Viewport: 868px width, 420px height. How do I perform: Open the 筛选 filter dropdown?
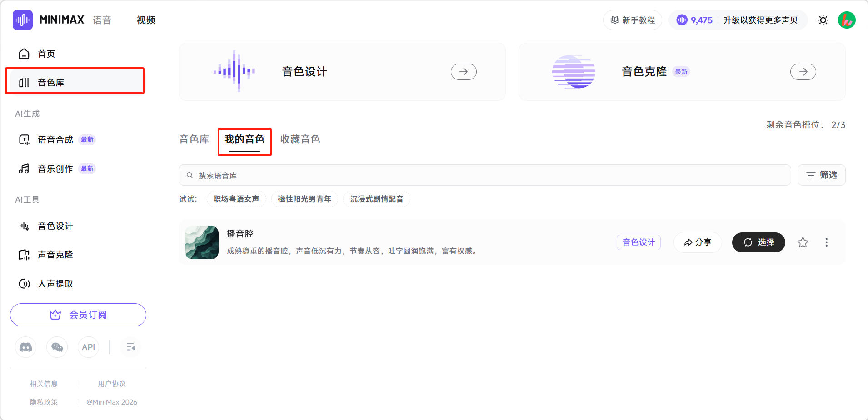pos(821,175)
